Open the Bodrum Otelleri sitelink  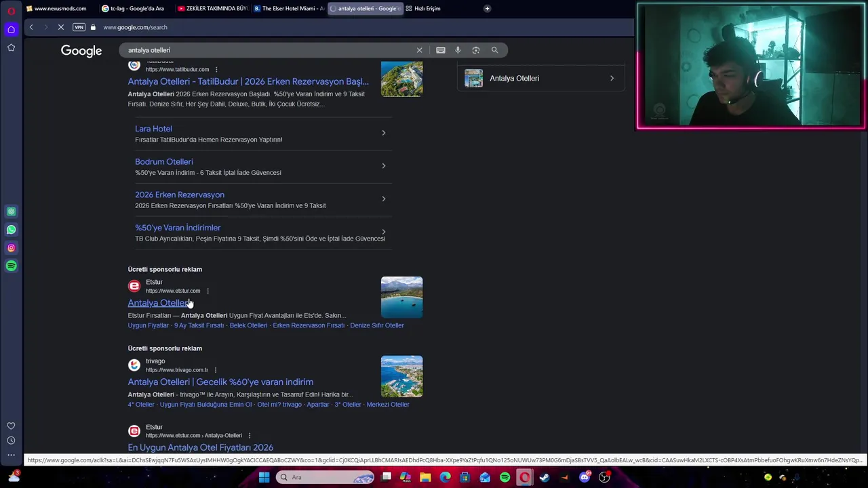tap(164, 162)
